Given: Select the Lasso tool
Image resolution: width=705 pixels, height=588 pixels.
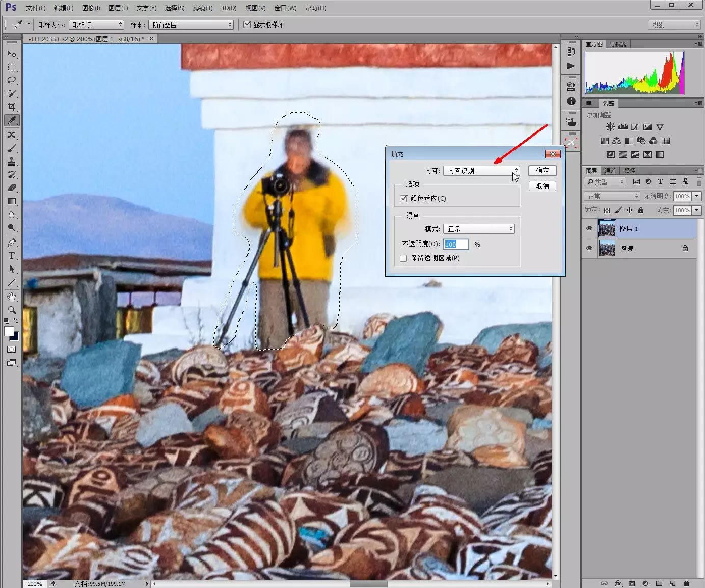Looking at the screenshot, I should (x=12, y=81).
